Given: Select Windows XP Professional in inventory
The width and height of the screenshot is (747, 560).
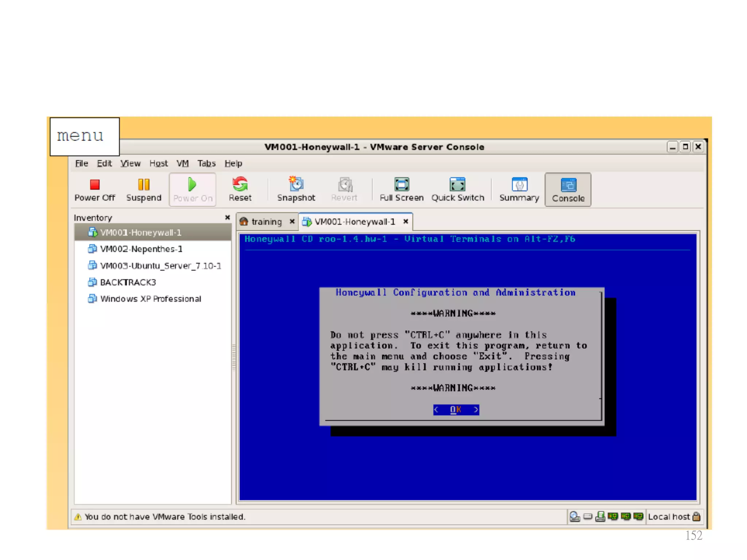Looking at the screenshot, I should (x=150, y=299).
